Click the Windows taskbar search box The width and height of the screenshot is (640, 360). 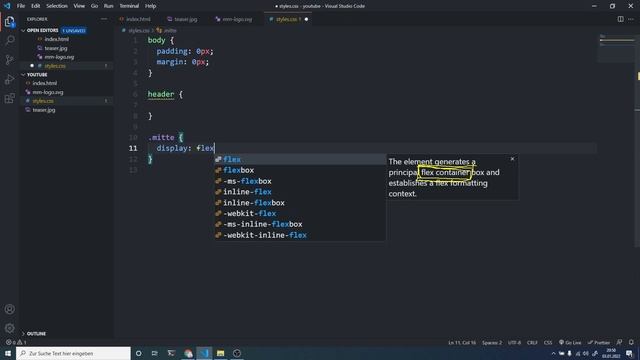pos(73,353)
